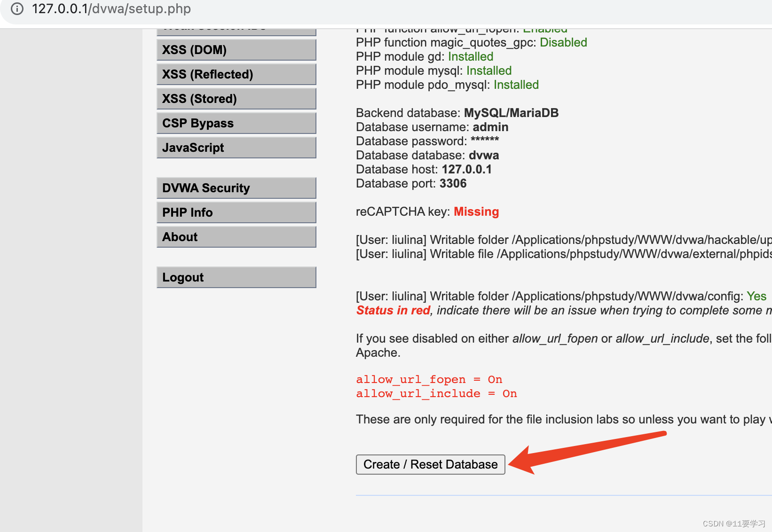The height and width of the screenshot is (532, 772).
Task: Click the Writable file external/phpids line
Action: pyautogui.click(x=564, y=254)
